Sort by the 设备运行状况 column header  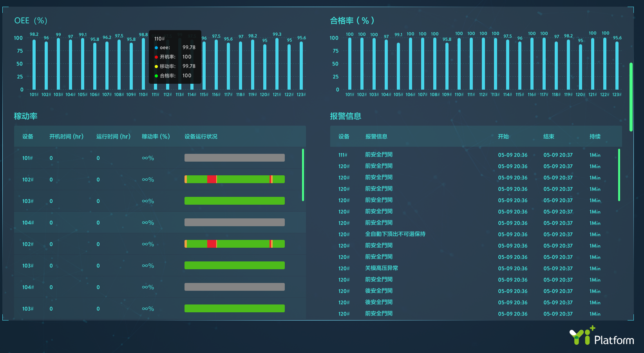point(201,137)
